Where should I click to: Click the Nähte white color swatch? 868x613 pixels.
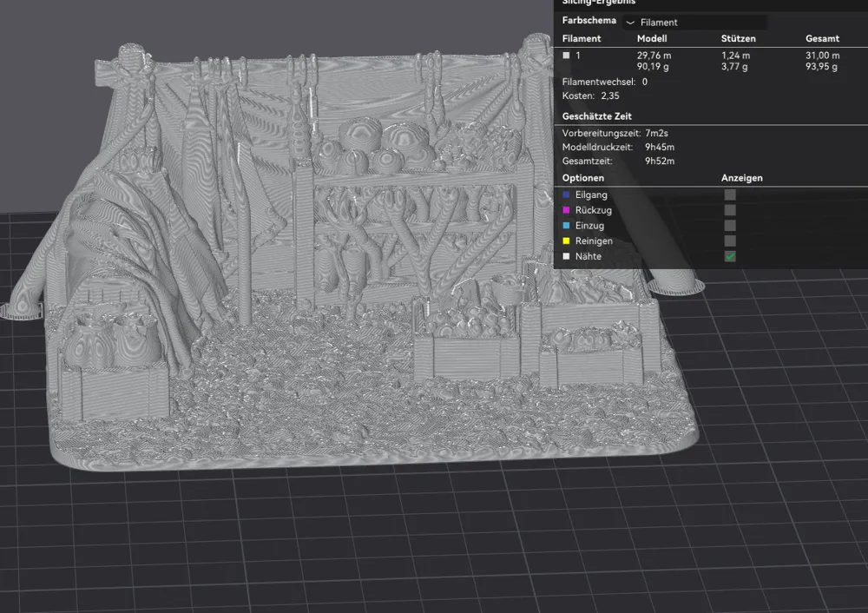[x=566, y=256]
